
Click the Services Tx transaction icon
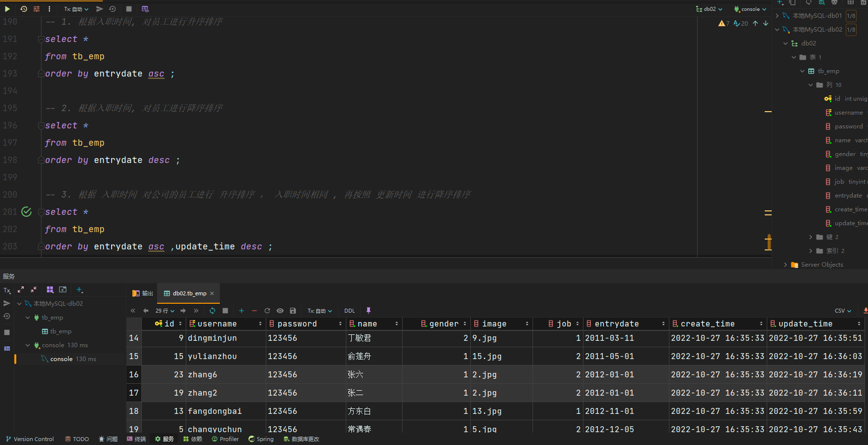(7, 290)
